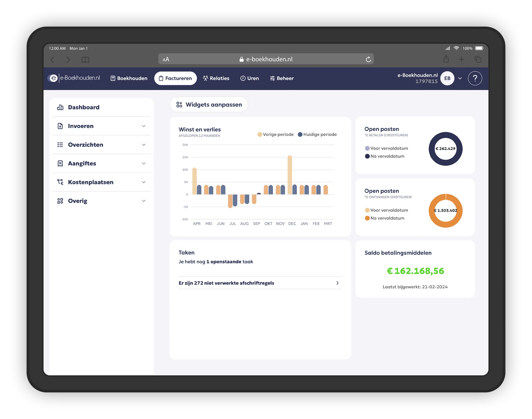
Task: Click the debiteuren donut chart showing €1.503.402
Action: (x=446, y=211)
